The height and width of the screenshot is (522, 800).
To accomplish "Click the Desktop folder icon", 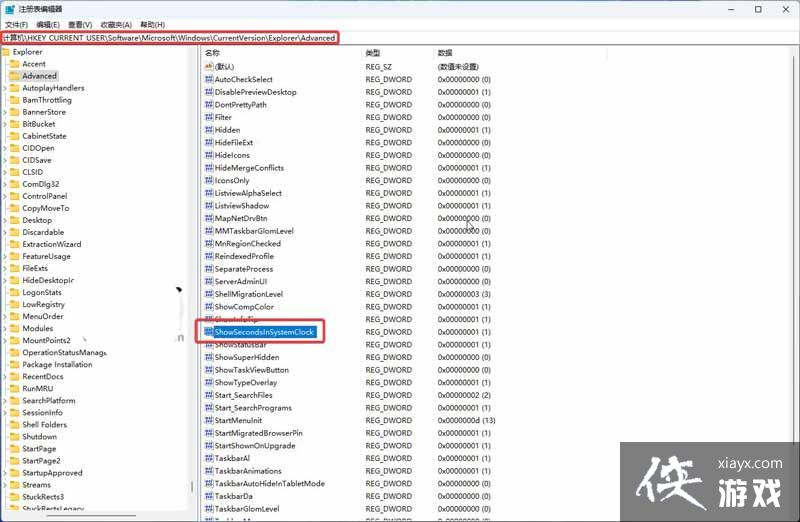I will pos(14,220).
